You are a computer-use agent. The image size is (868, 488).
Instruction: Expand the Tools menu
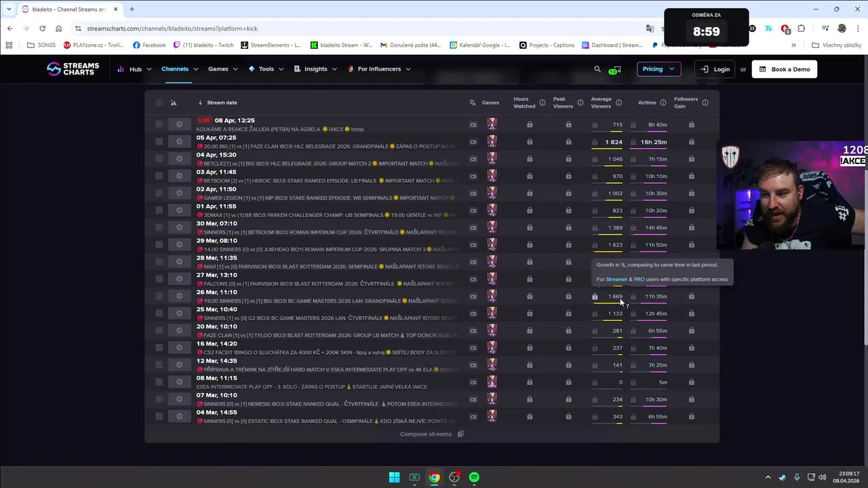coord(266,69)
